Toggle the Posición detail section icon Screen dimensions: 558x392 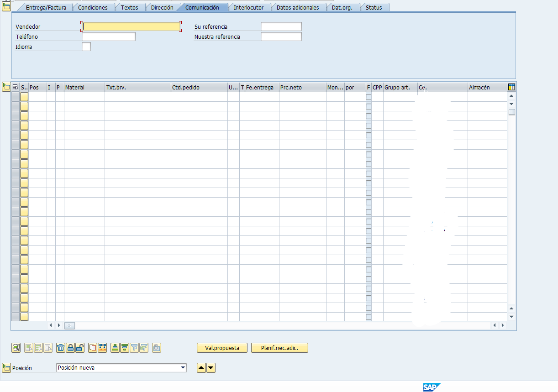(6, 368)
